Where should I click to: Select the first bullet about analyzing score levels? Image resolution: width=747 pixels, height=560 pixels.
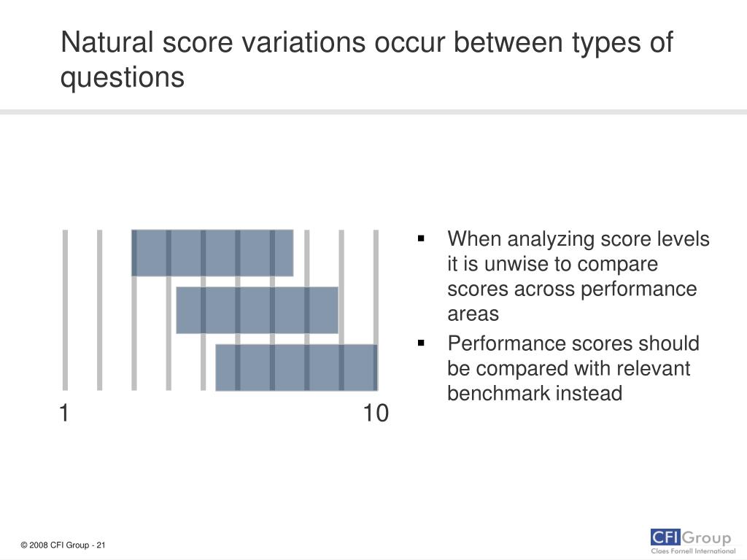pos(578,276)
